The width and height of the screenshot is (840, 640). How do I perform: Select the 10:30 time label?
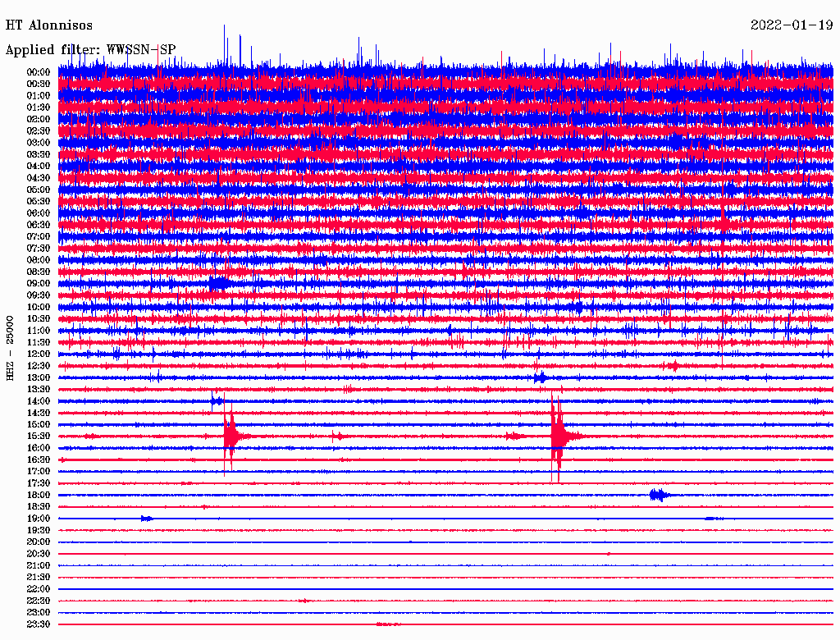(39, 319)
